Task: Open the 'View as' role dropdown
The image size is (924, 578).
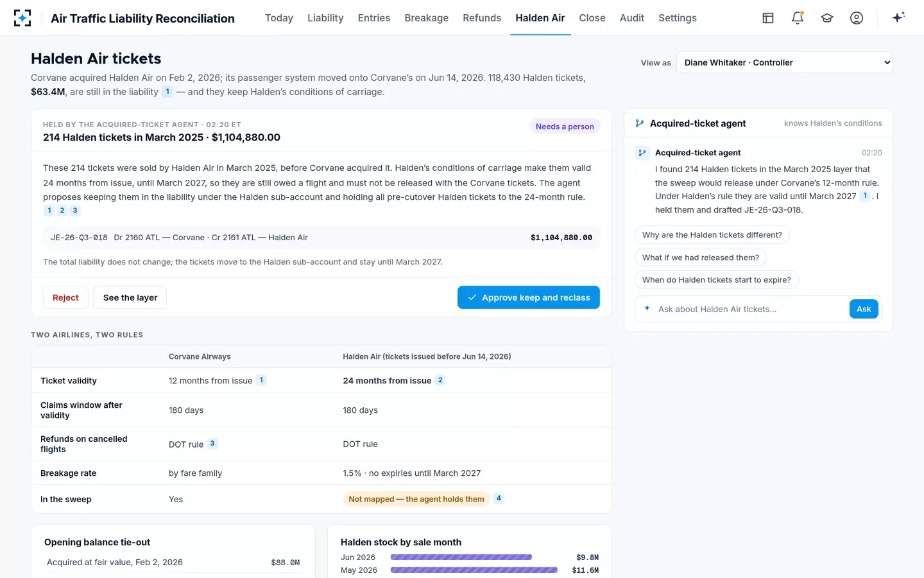Action: (x=785, y=62)
